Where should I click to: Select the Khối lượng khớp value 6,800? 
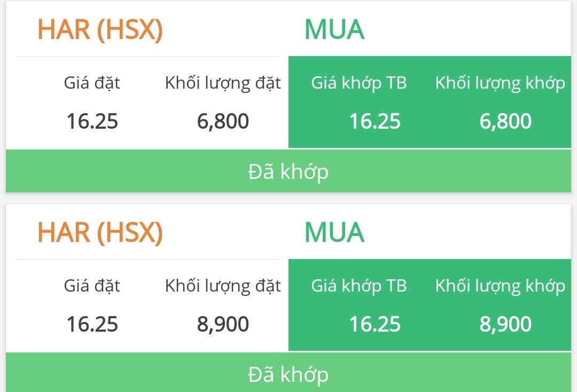tap(505, 122)
